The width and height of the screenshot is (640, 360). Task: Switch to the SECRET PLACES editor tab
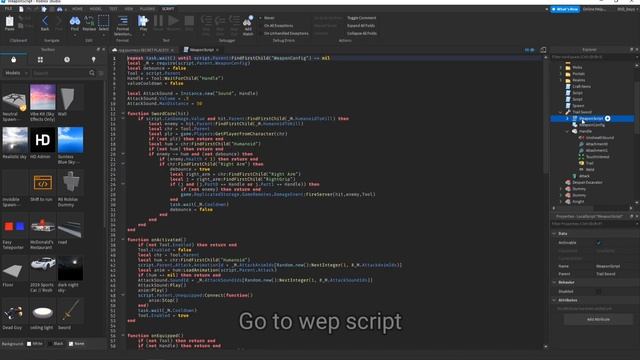coord(144,50)
